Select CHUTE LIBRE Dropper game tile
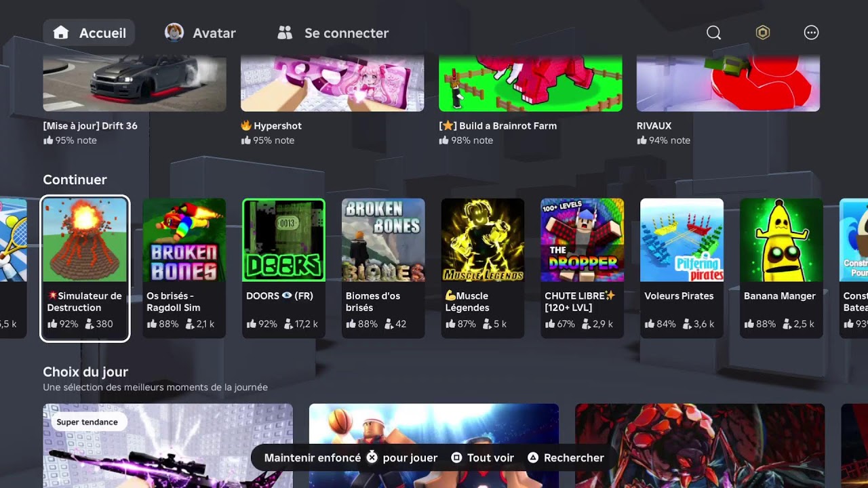Image resolution: width=868 pixels, height=488 pixels. coord(583,268)
